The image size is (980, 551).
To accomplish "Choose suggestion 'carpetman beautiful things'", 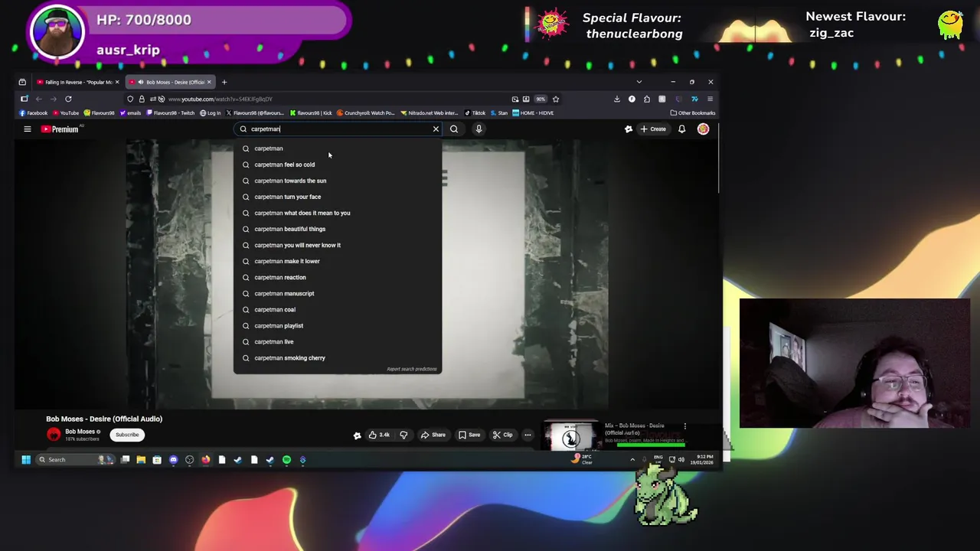I will coord(337,229).
